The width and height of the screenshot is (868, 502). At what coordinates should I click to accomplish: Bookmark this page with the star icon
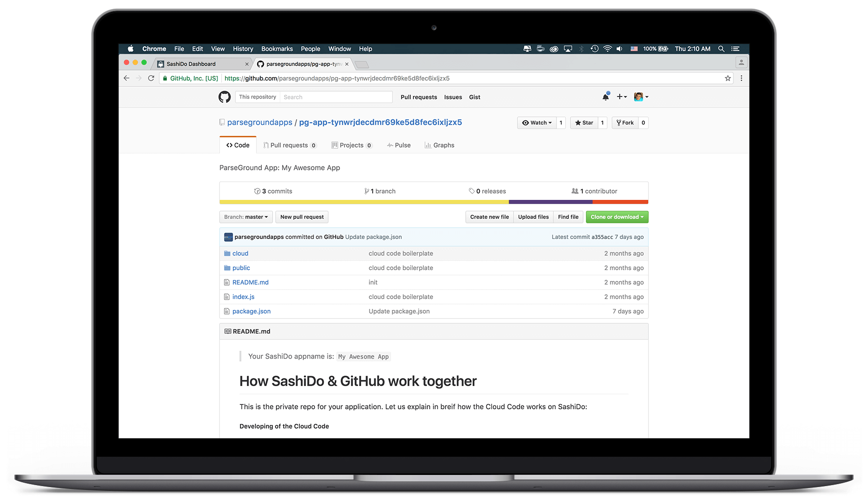point(728,78)
